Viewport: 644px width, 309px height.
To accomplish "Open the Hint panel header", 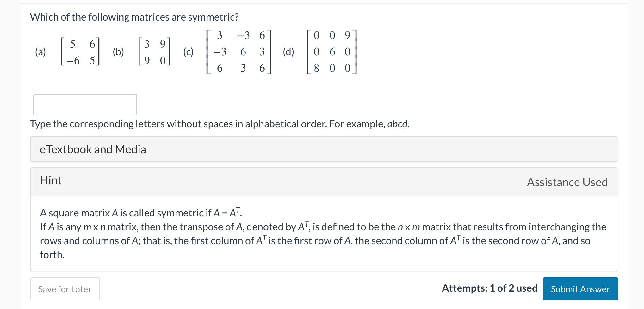I will (x=50, y=180).
